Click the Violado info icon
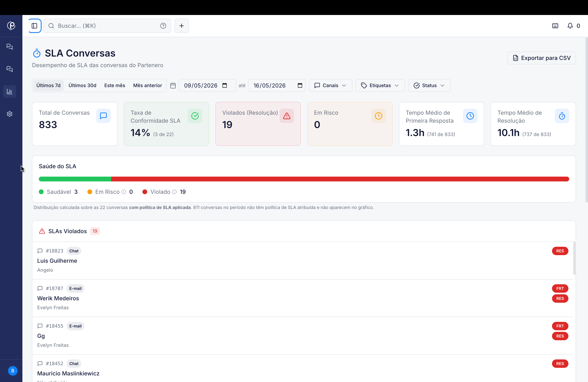 click(x=174, y=192)
